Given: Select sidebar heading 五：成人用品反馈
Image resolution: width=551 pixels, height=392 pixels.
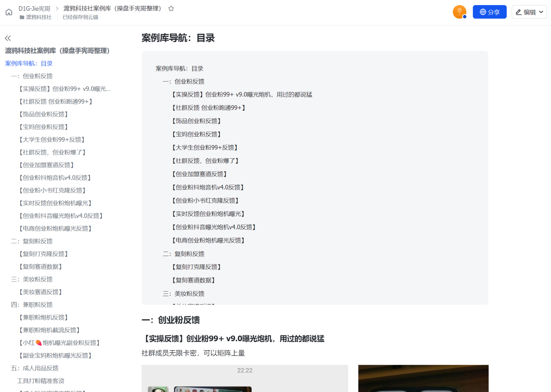Looking at the screenshot, I should [35, 368].
